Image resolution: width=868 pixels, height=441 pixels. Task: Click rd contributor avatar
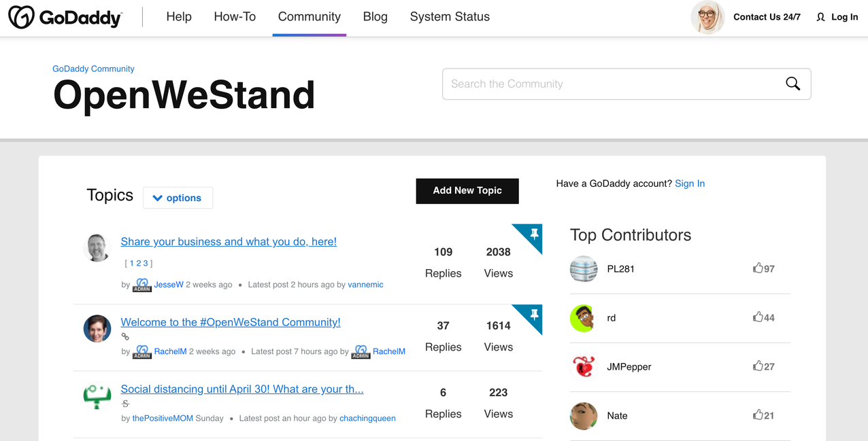pyautogui.click(x=584, y=318)
